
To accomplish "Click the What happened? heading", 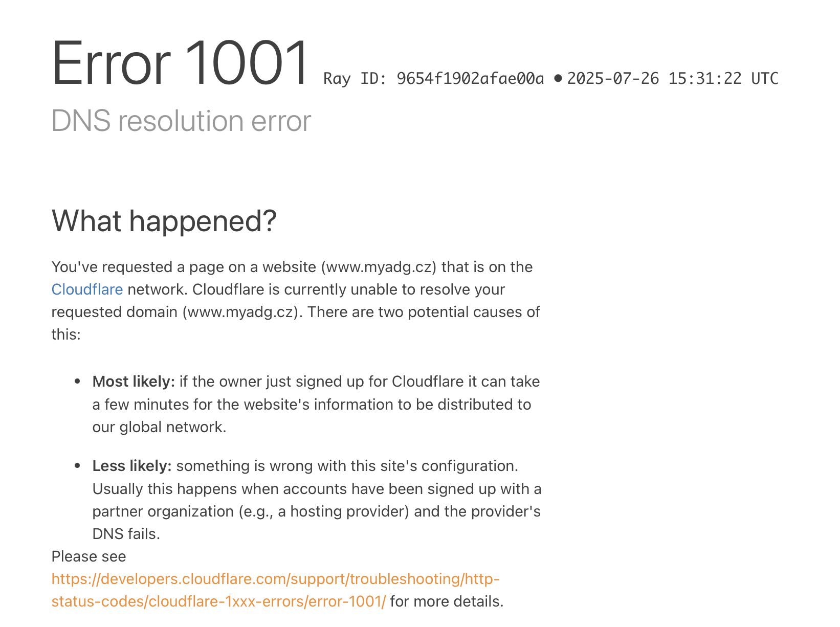I will [x=164, y=221].
